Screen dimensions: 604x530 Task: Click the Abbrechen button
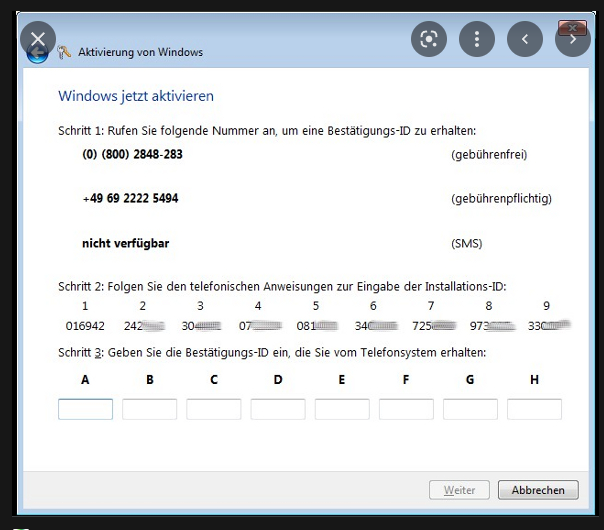pos(538,490)
